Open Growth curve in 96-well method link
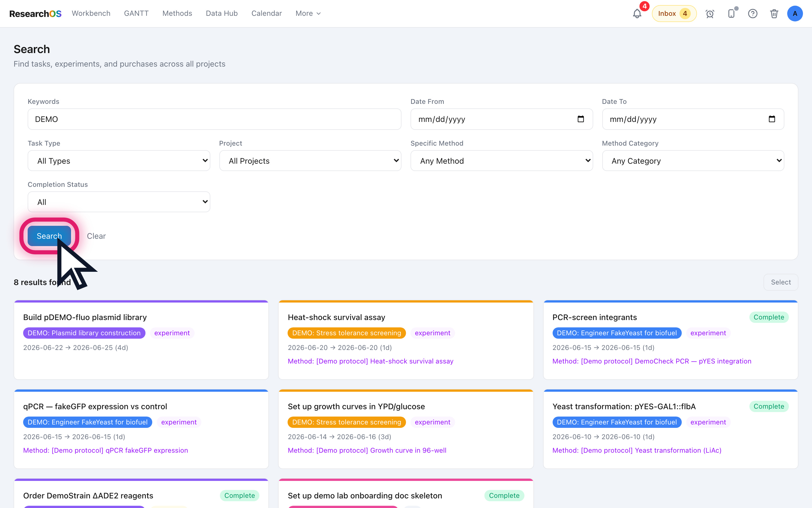812x508 pixels. click(367, 450)
